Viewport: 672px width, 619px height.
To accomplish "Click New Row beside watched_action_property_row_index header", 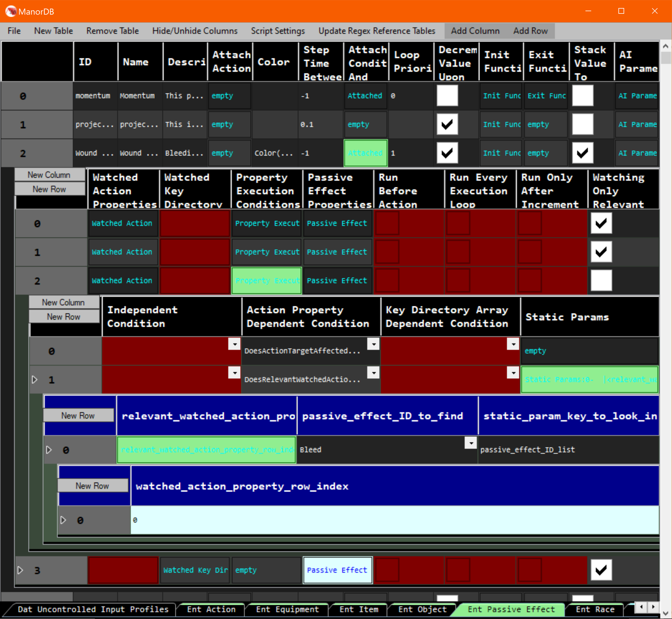I will [93, 486].
